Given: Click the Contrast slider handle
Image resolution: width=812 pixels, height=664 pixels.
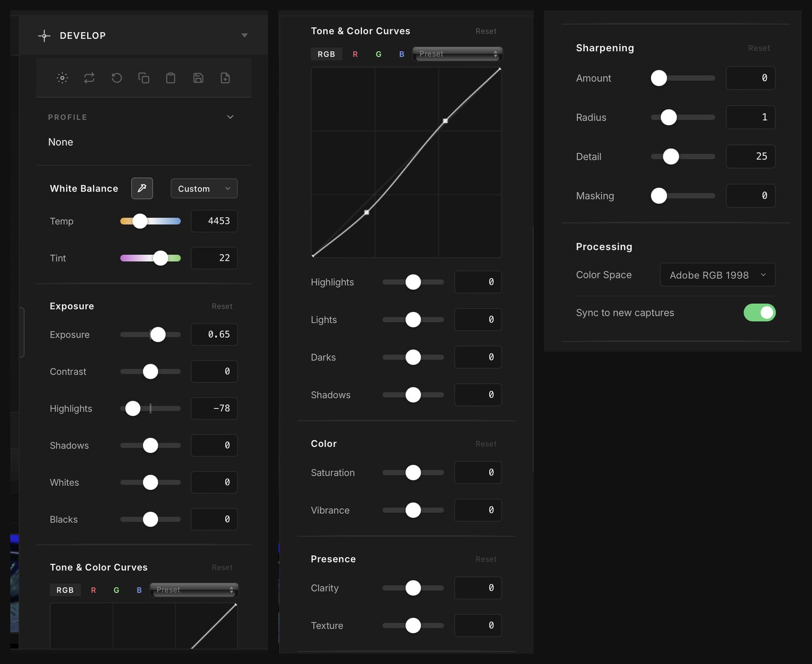Looking at the screenshot, I should click(150, 372).
